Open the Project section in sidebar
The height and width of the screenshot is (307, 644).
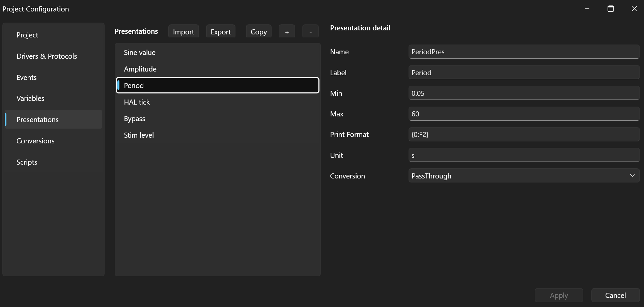pyautogui.click(x=53, y=35)
